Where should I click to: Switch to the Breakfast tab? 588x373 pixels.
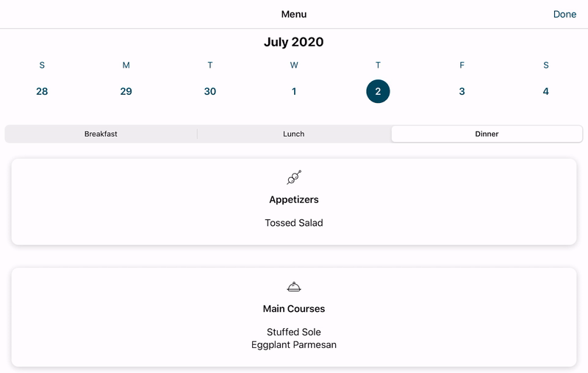pos(101,134)
